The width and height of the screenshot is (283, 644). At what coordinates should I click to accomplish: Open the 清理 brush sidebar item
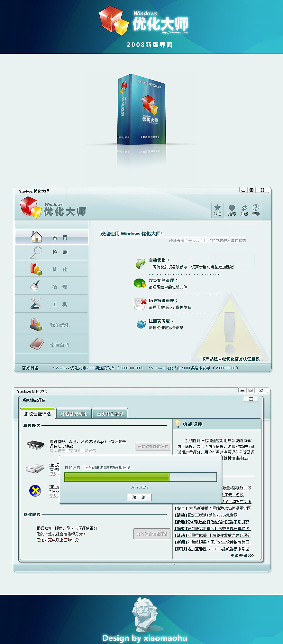(x=52, y=286)
